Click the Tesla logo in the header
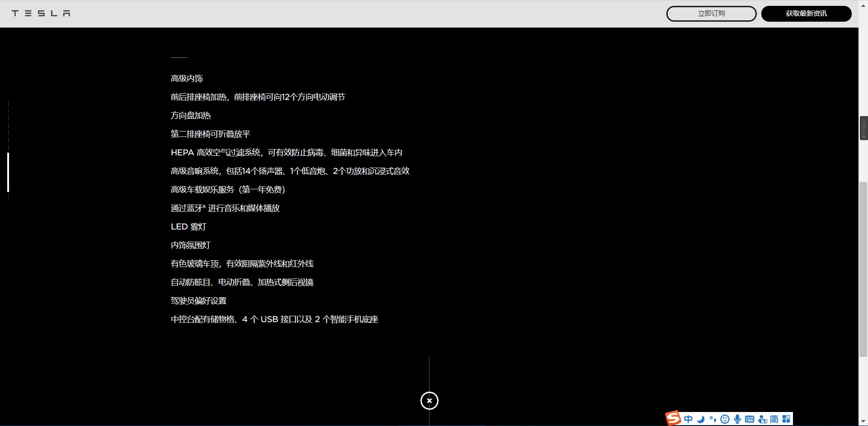The image size is (868, 426). pos(41,14)
